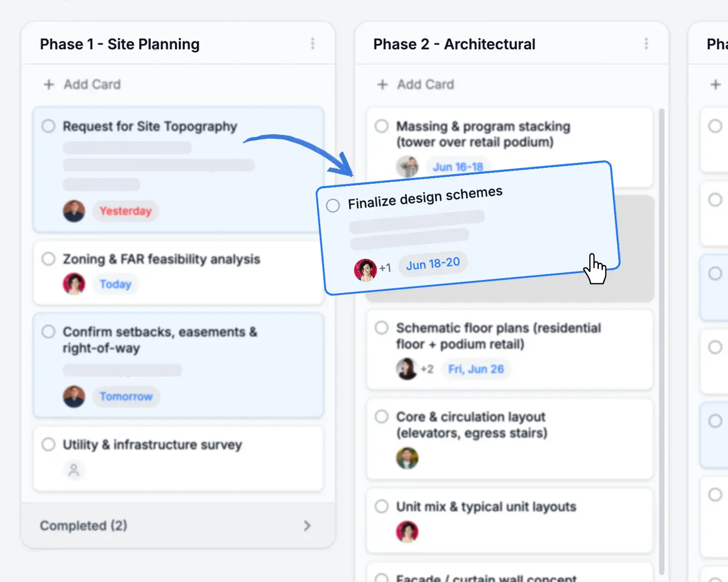Open the Today due date tag

(x=116, y=284)
